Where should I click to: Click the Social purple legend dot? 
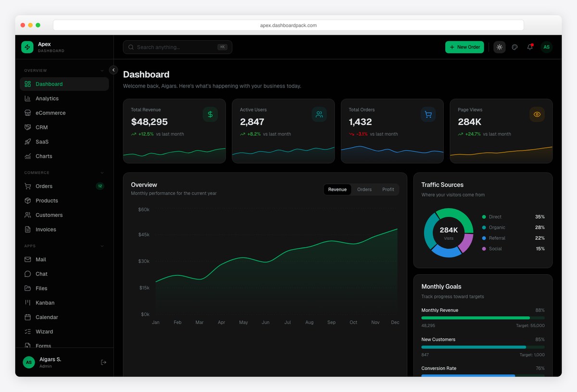(x=484, y=249)
